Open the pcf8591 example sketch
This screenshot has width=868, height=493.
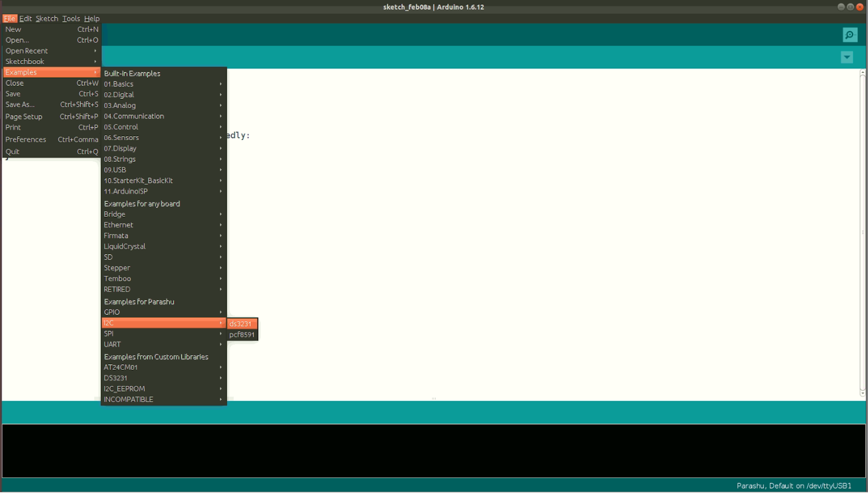click(242, 335)
